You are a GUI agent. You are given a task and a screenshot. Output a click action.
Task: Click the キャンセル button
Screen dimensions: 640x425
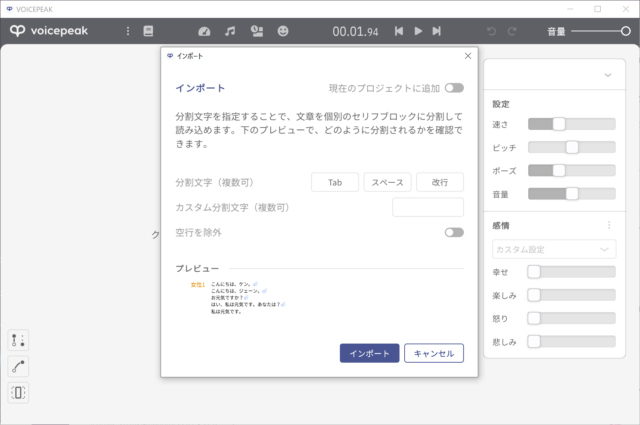pyautogui.click(x=434, y=353)
